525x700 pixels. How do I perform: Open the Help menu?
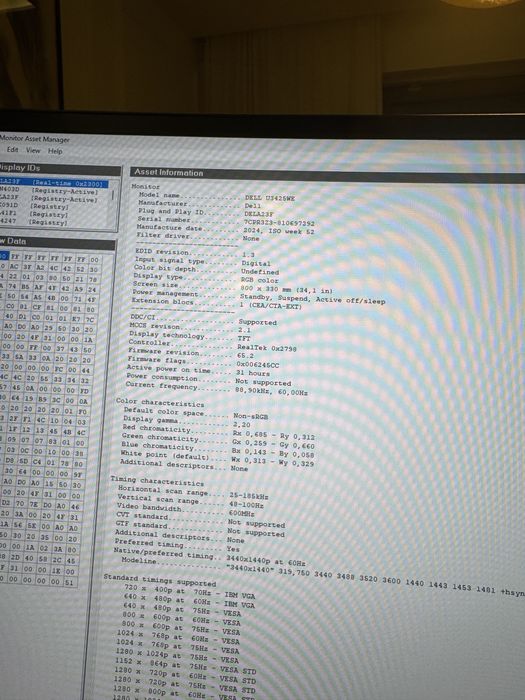[55, 151]
